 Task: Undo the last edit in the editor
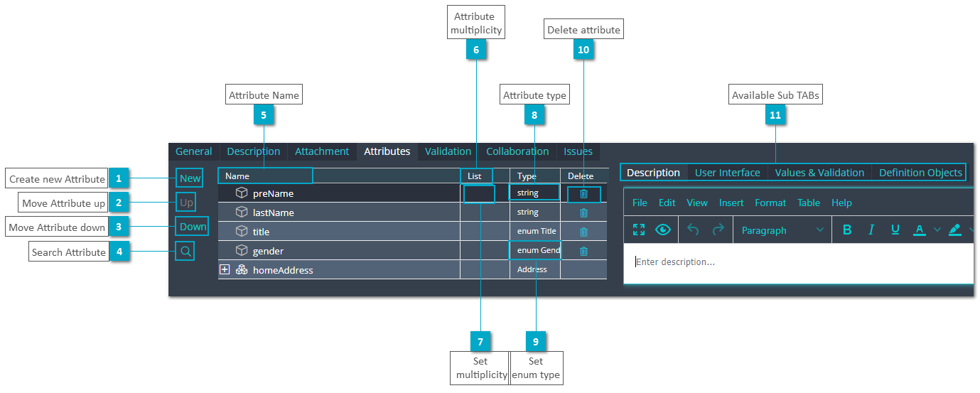coord(694,230)
